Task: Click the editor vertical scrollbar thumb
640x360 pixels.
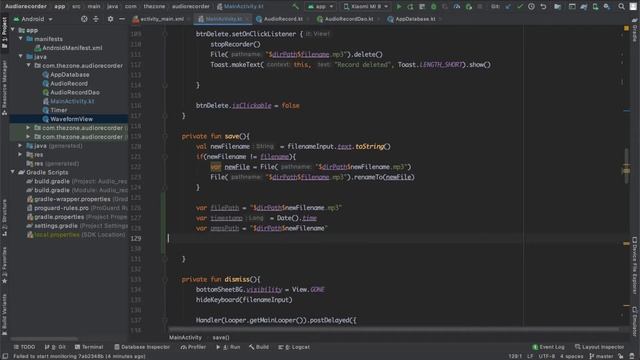Action: tap(627, 165)
